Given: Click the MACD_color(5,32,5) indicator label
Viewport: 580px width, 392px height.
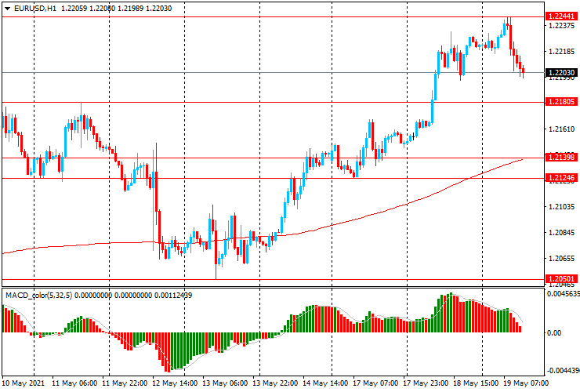Looking at the screenshot, I should pyautogui.click(x=39, y=296).
